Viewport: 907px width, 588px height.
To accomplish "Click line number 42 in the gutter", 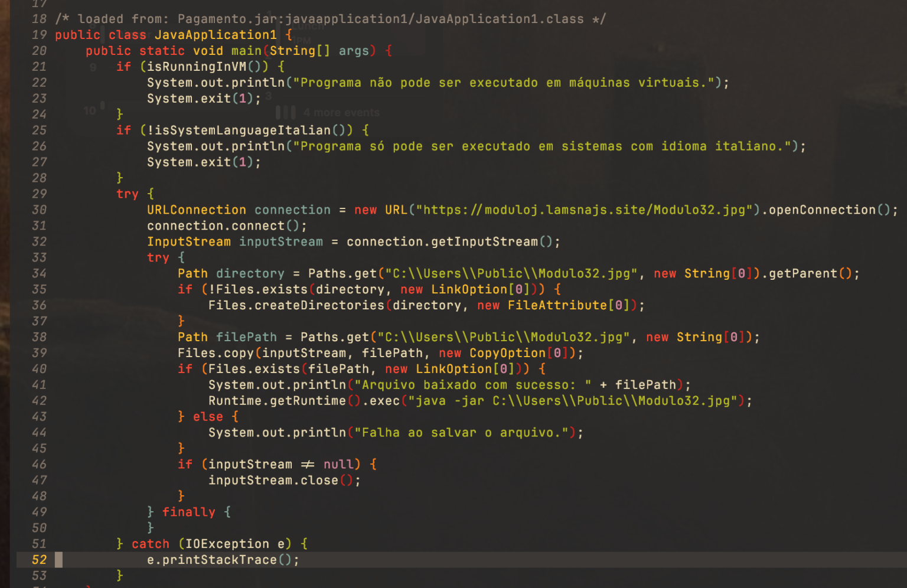I will point(39,401).
